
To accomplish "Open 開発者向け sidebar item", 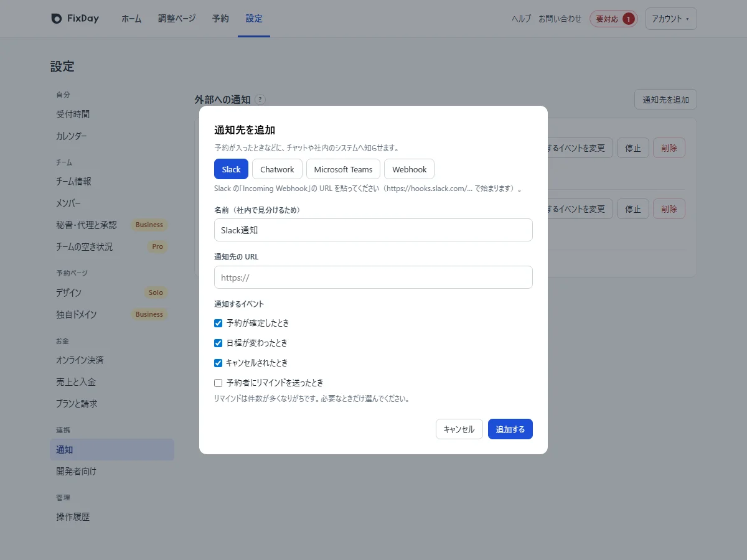I will tap(112, 472).
